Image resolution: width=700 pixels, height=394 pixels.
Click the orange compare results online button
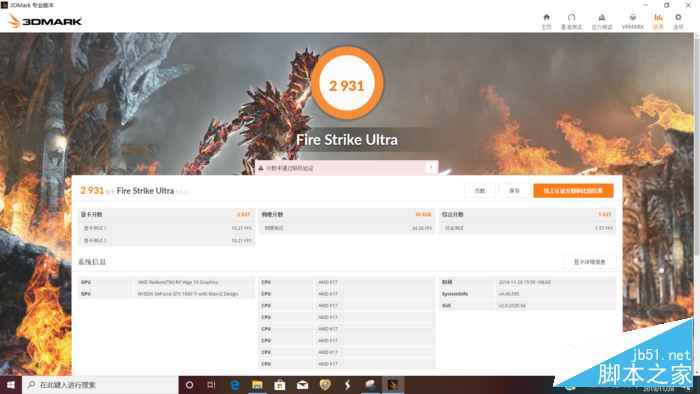(x=573, y=191)
